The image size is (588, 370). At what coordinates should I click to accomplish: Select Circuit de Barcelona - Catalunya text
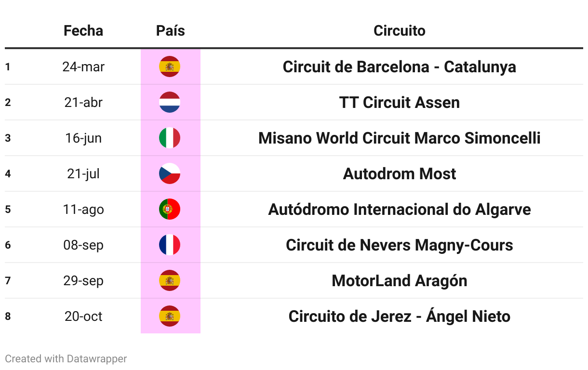click(x=400, y=66)
